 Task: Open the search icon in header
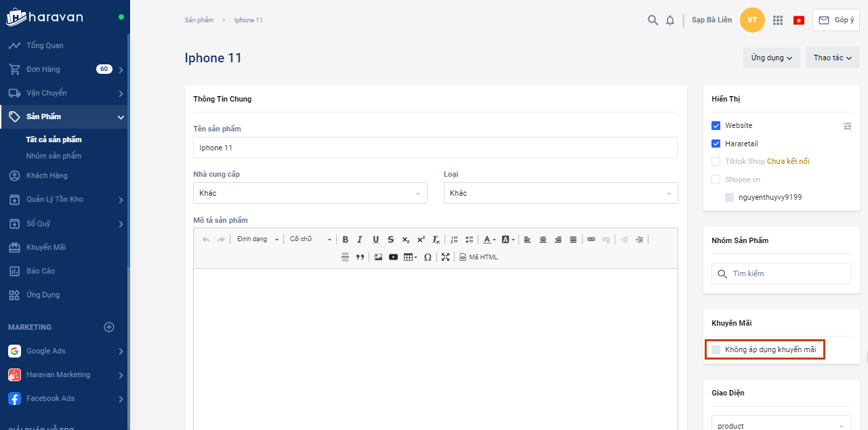(x=653, y=20)
